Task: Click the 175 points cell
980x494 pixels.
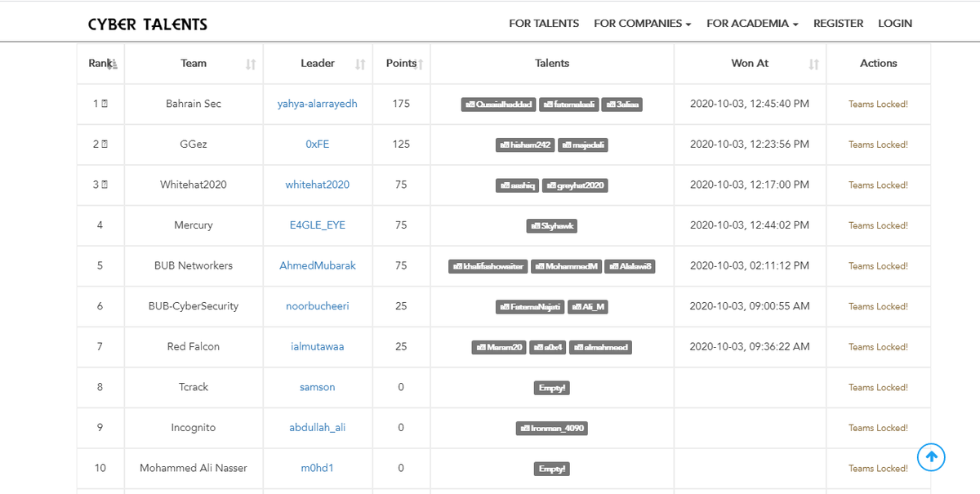Action: click(x=401, y=104)
